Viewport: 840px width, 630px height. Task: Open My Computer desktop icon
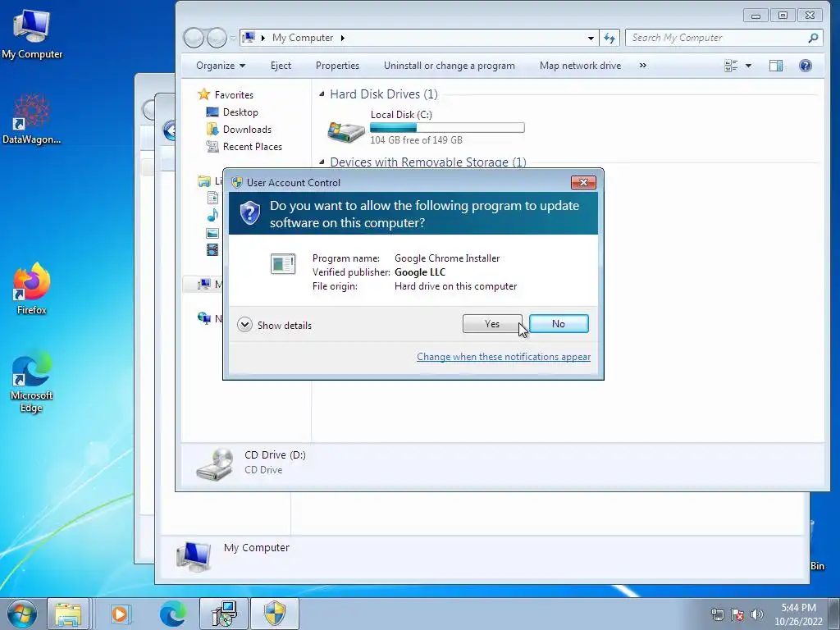32,34
